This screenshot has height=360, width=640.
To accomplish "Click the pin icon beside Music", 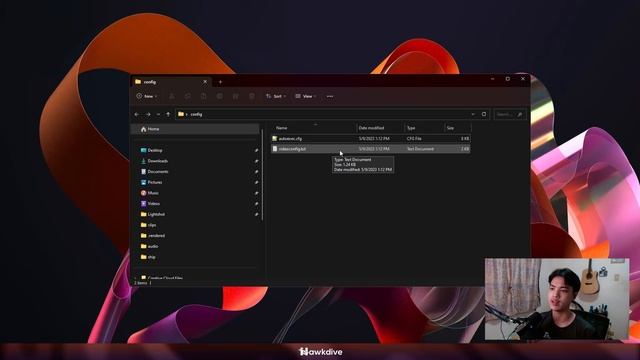I will pos(256,193).
